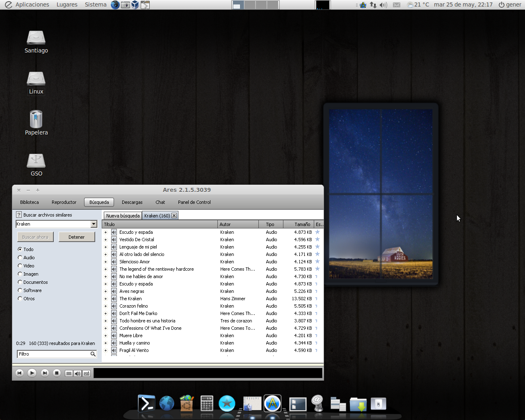The height and width of the screenshot is (420, 525).
Task: Click the Búsqueda button
Action: click(99, 202)
